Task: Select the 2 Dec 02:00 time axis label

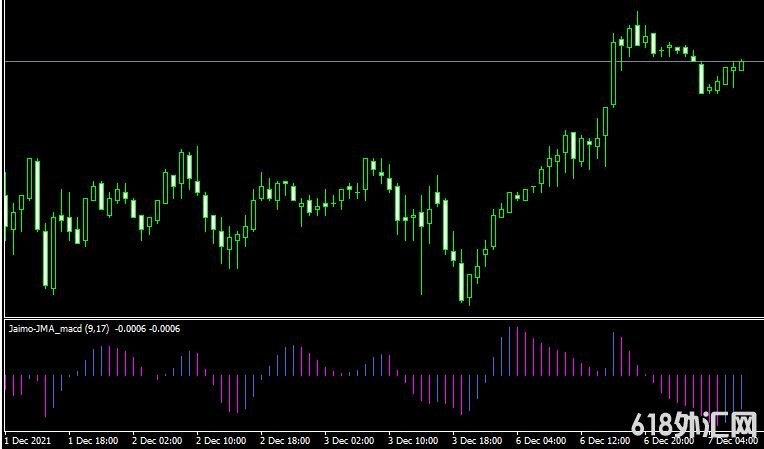Action: (157, 441)
